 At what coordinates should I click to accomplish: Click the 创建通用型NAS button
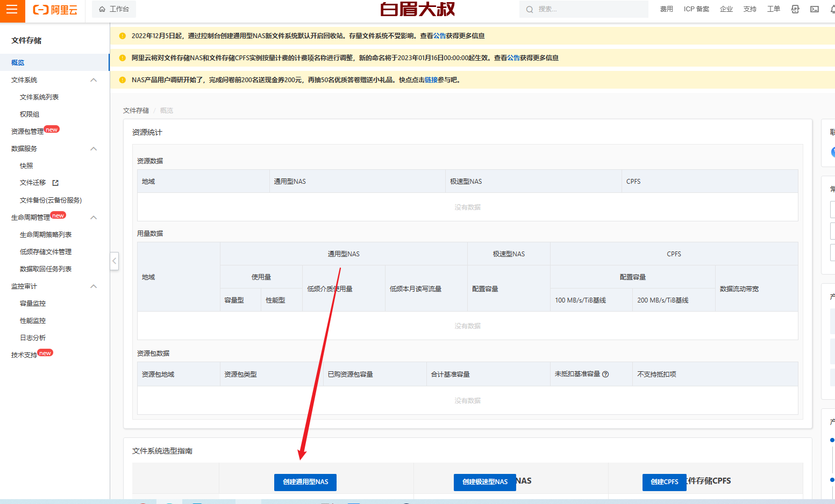coord(305,482)
